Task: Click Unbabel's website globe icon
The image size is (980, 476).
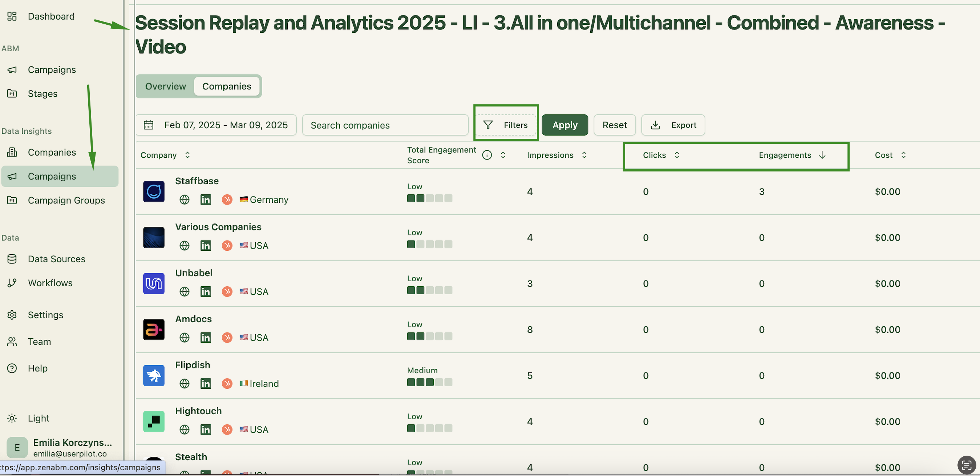Action: click(184, 291)
